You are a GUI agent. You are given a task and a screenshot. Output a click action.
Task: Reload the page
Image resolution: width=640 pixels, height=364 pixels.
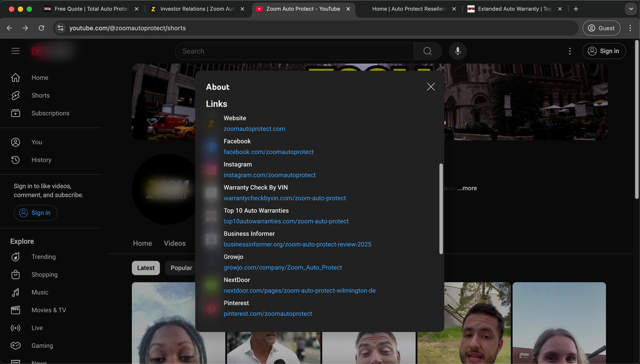tap(42, 28)
